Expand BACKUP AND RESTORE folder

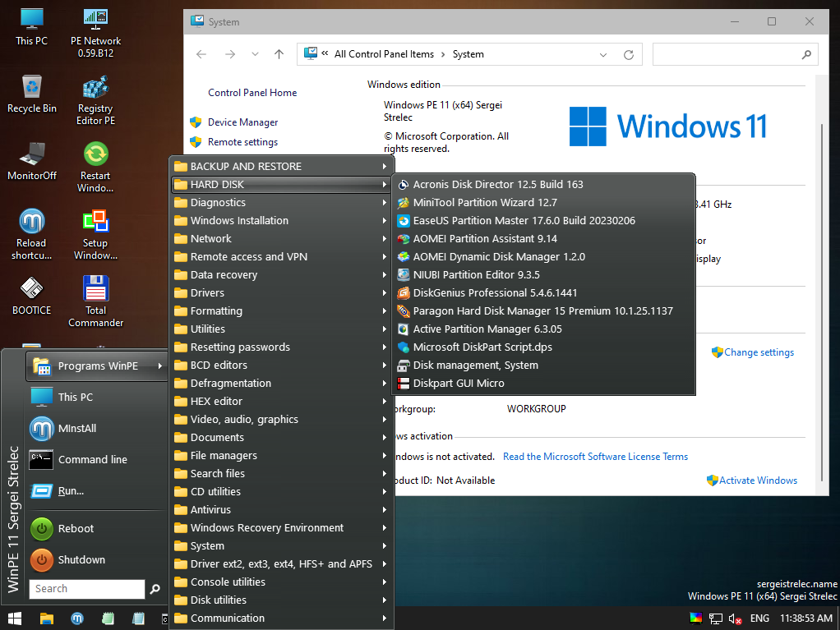pos(282,167)
